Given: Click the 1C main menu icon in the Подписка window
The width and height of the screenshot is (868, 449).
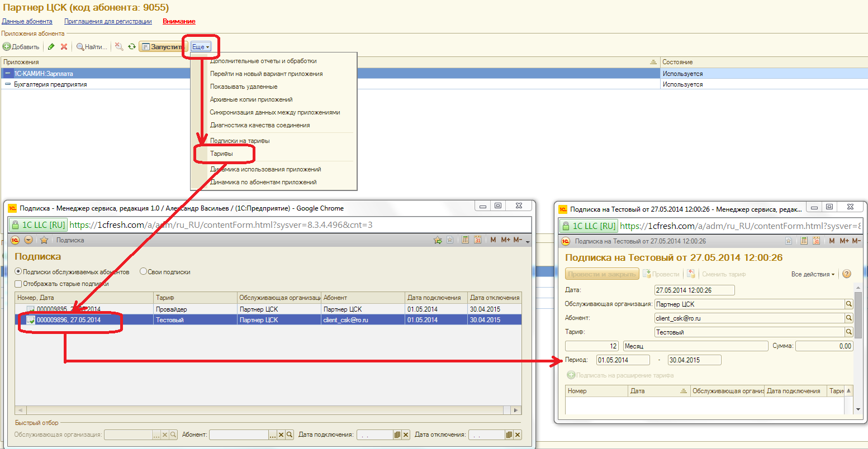Looking at the screenshot, I should pos(15,240).
